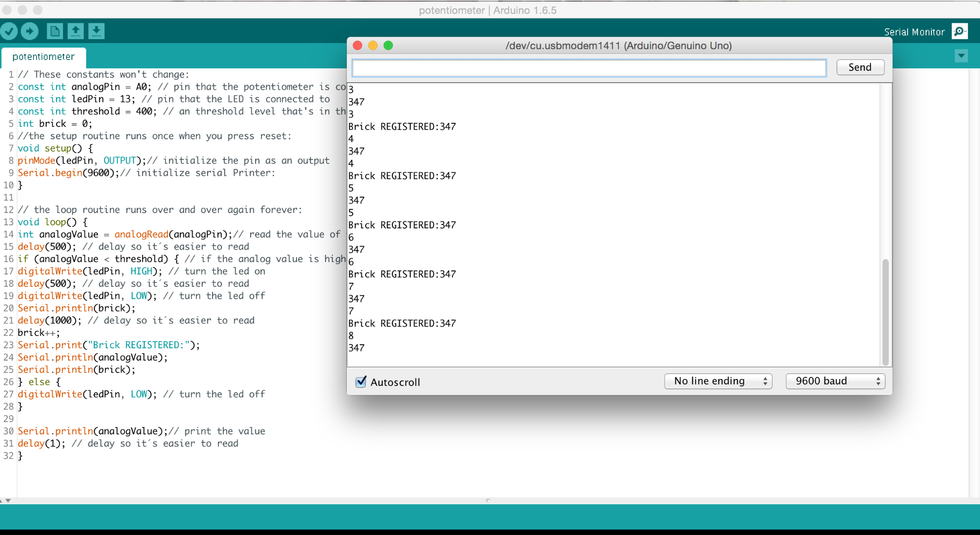Click code line 'Serial.begin(9600);'
The height and width of the screenshot is (535, 980).
(x=69, y=173)
